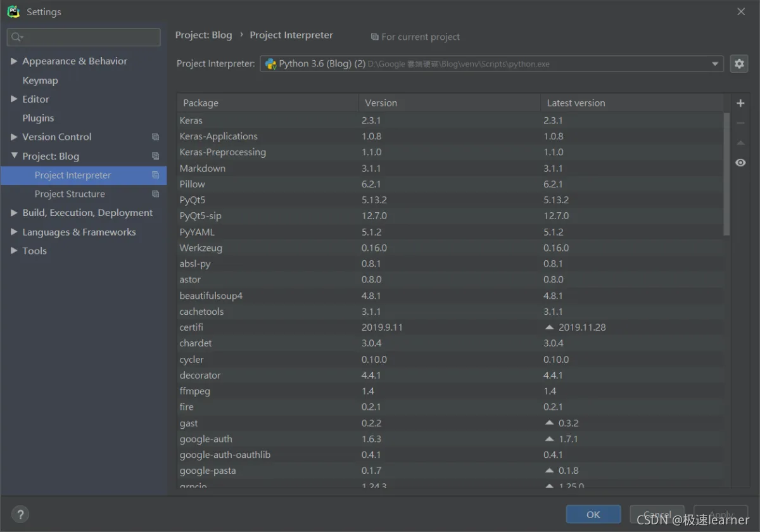Select the PyQt5 package row
The image size is (760, 532).
(x=450, y=200)
